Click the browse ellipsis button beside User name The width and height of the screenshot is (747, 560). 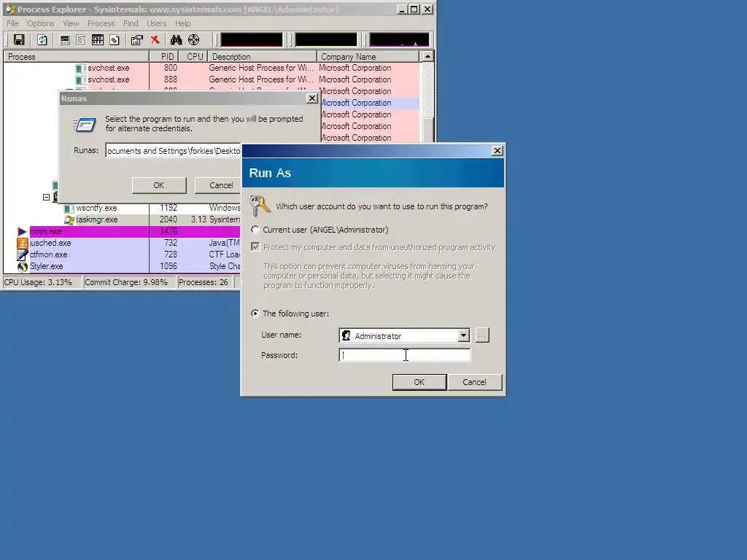(482, 335)
